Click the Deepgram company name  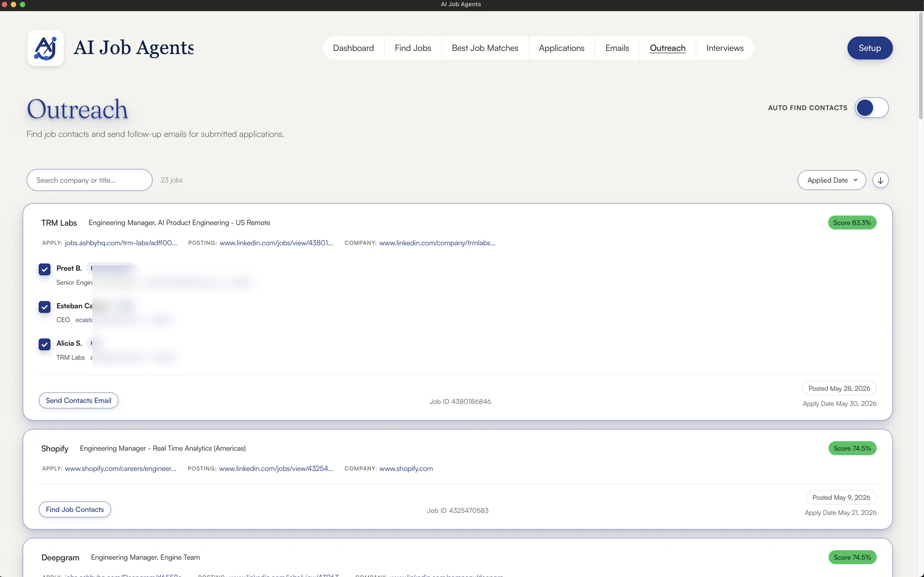tap(60, 558)
